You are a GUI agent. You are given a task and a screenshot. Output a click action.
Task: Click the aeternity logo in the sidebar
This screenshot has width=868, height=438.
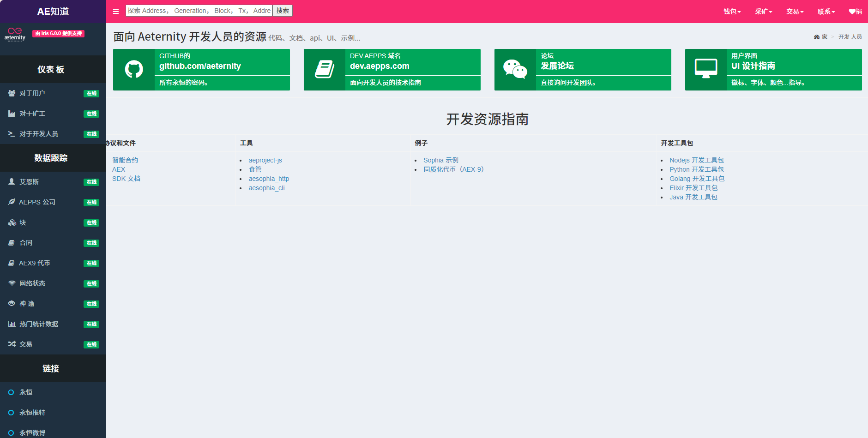[15, 34]
